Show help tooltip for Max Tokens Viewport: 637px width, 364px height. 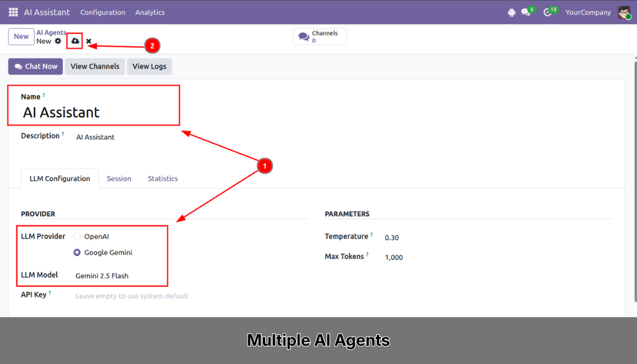point(367,254)
